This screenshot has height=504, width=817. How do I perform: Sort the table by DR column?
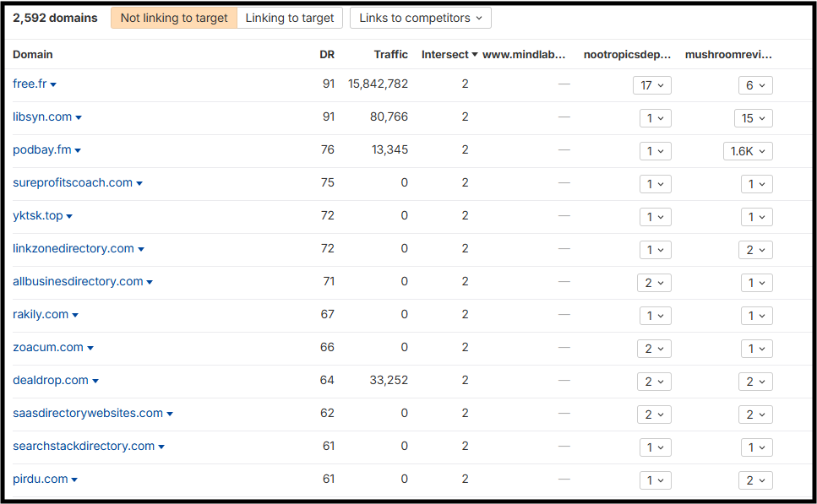click(x=327, y=54)
